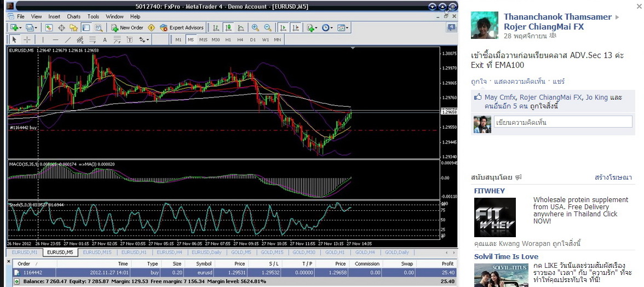Open the Tools menu
The width and height of the screenshot is (644, 287).
point(93,16)
